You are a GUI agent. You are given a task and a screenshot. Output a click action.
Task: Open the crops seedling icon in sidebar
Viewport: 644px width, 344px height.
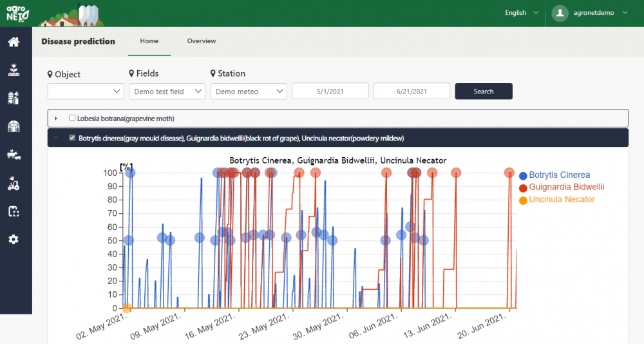coord(13,70)
